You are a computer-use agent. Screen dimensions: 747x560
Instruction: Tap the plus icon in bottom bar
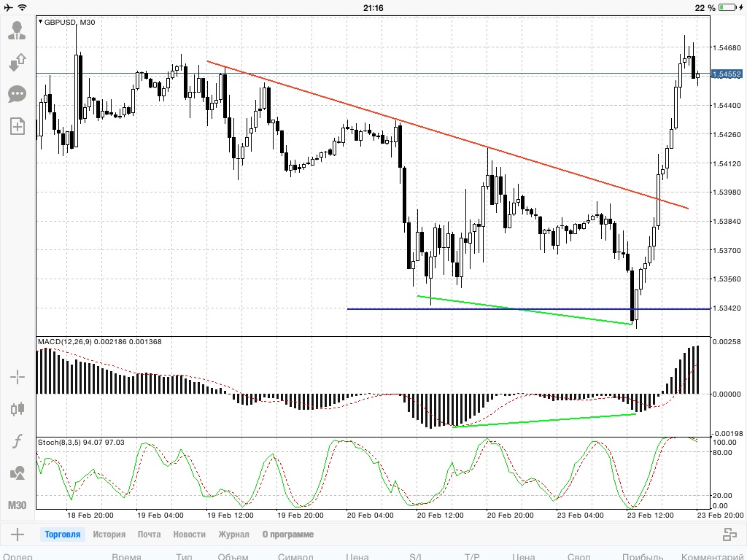[18, 534]
